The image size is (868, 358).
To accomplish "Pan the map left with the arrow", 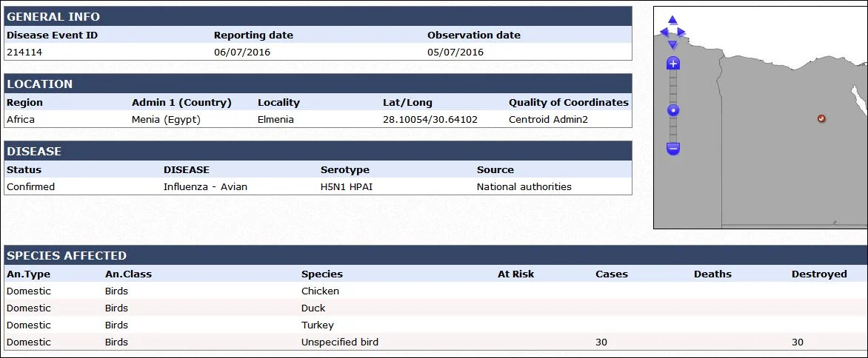I will point(664,32).
